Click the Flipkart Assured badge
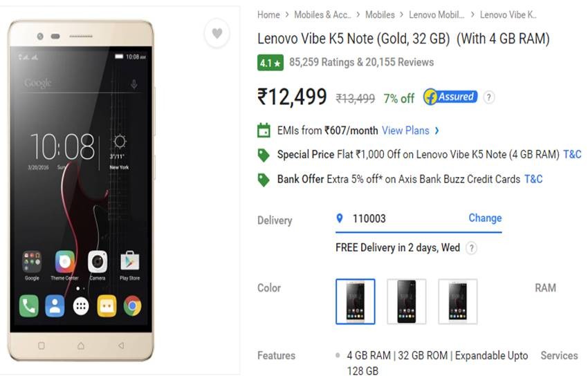 point(450,97)
